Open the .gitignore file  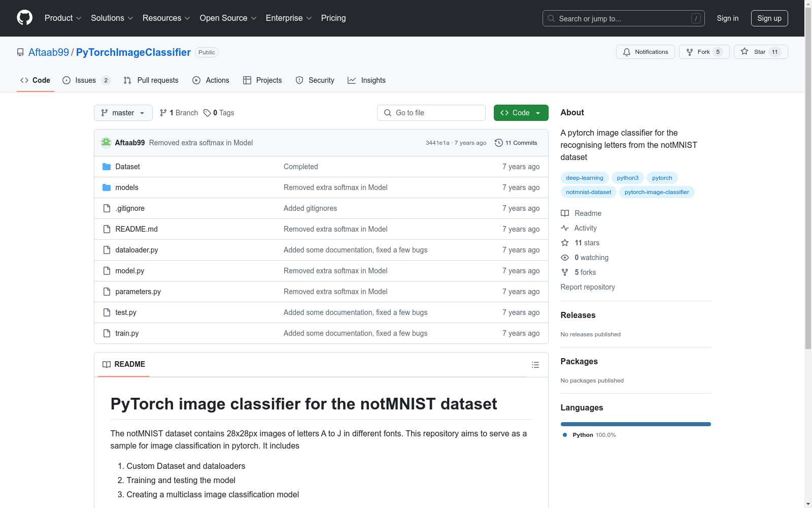[x=130, y=208]
